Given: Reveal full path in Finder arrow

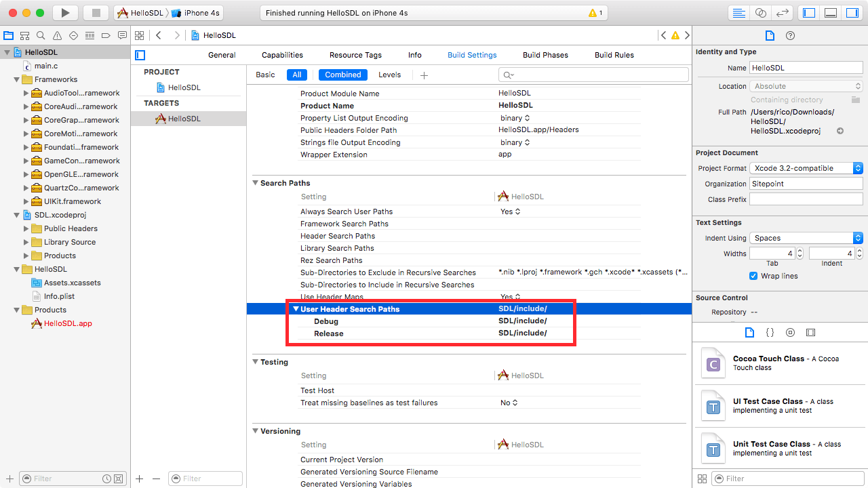Looking at the screenshot, I should [x=840, y=131].
